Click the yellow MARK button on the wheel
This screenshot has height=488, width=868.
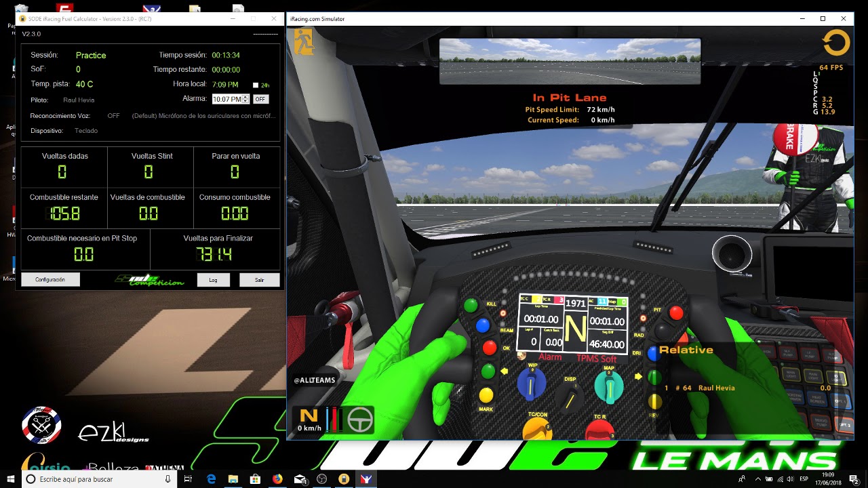(486, 394)
